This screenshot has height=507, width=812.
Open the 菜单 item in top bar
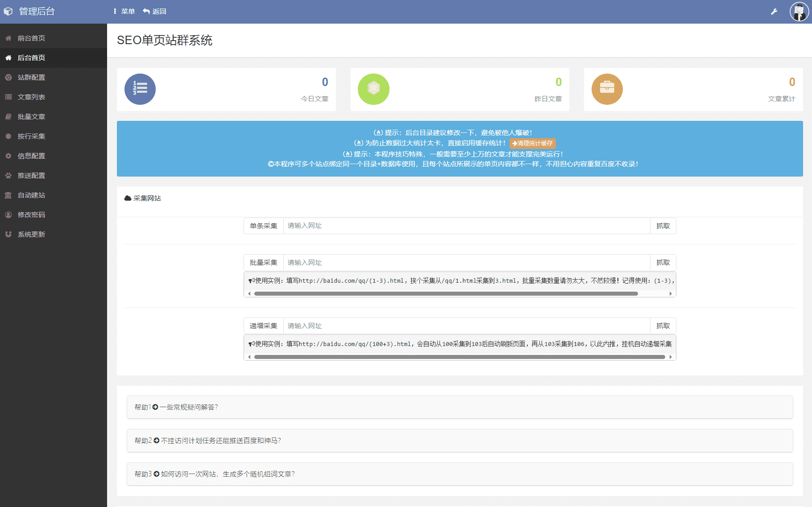(x=126, y=12)
